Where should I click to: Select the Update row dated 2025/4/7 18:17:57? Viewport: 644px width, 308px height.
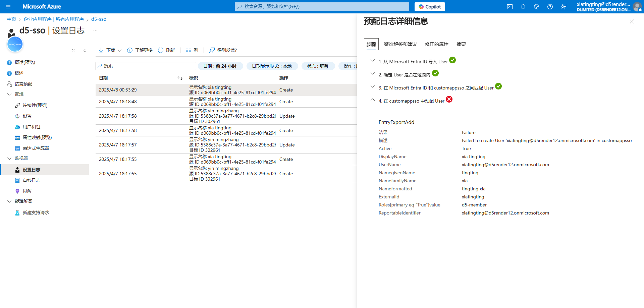(x=226, y=145)
